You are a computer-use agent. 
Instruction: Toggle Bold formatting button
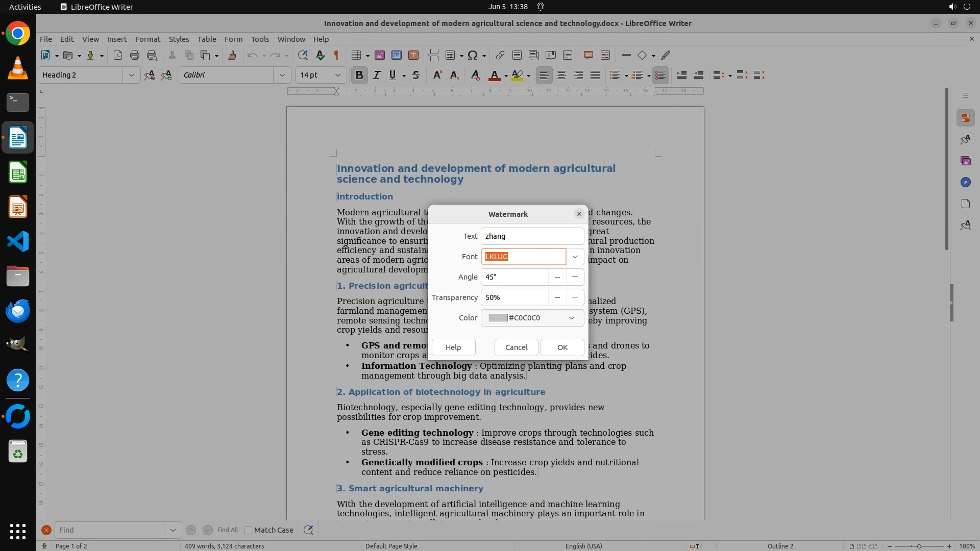click(359, 75)
